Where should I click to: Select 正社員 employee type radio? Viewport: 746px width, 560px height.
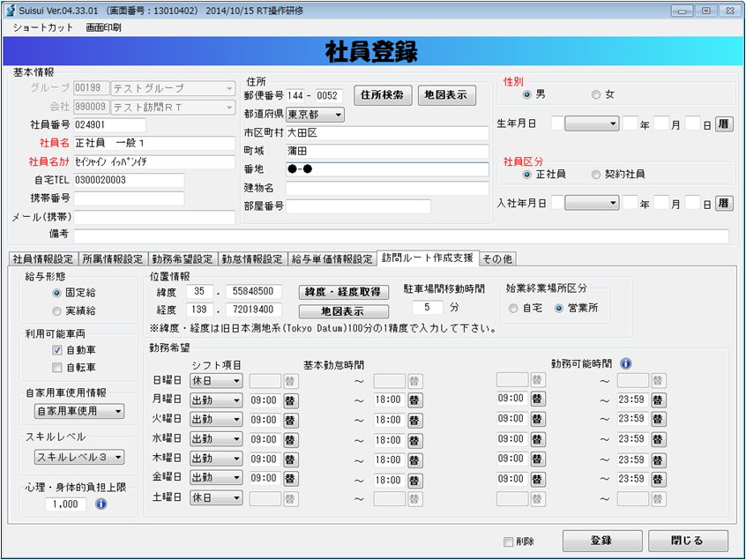click(526, 174)
